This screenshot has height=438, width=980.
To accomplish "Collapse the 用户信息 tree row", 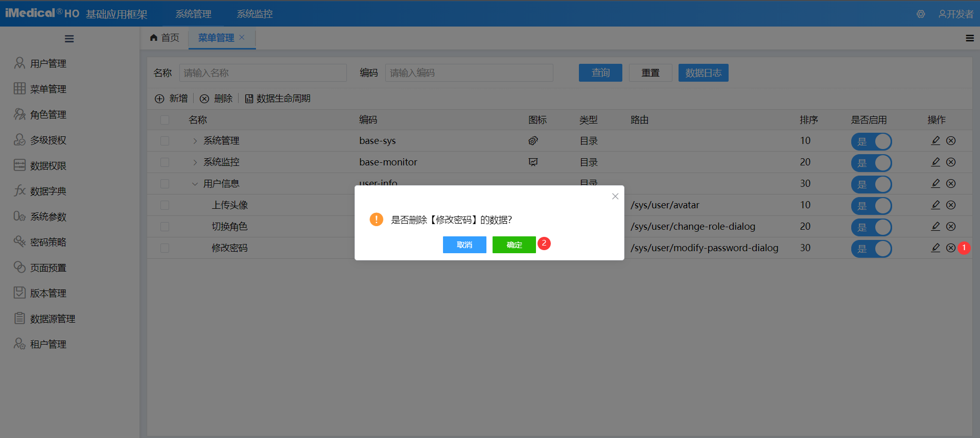I will pyautogui.click(x=195, y=184).
